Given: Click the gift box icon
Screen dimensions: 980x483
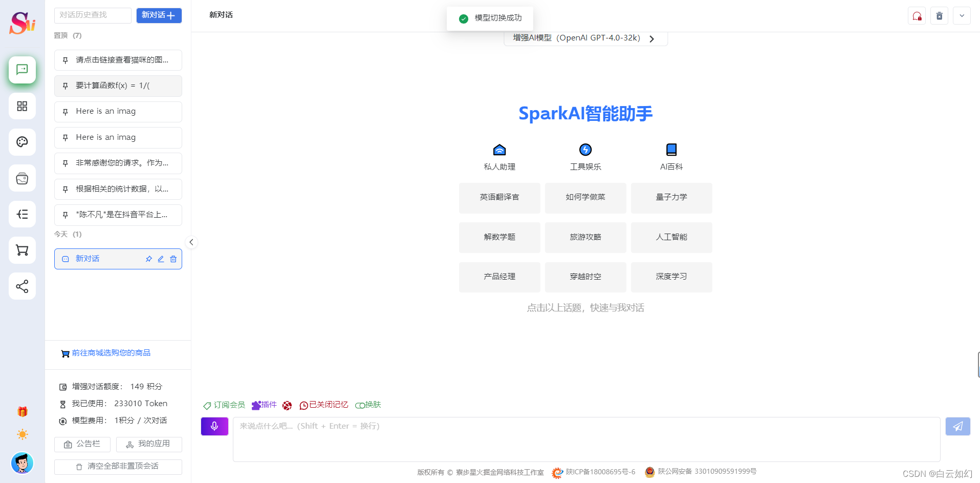Looking at the screenshot, I should 23,411.
